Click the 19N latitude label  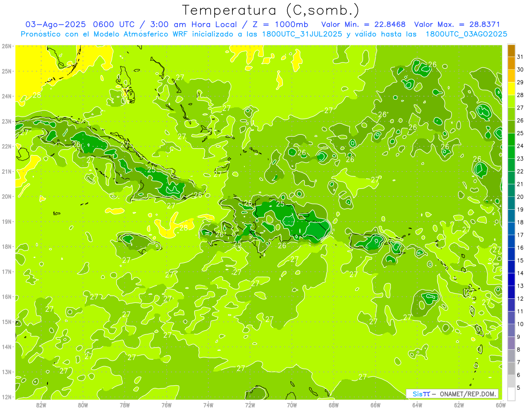click(7, 221)
